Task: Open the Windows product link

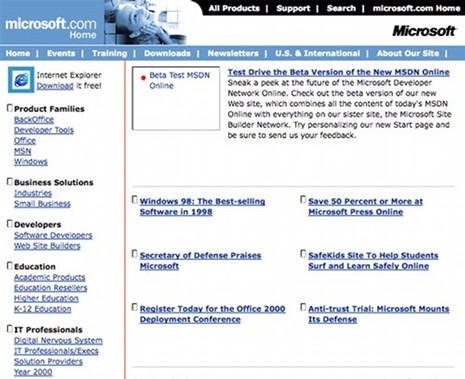Action: [31, 162]
